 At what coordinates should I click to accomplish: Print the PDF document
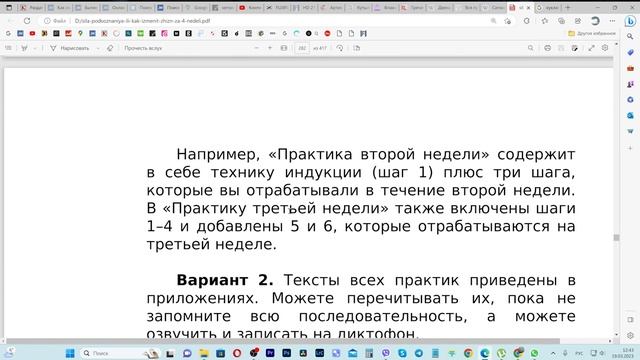(547, 48)
